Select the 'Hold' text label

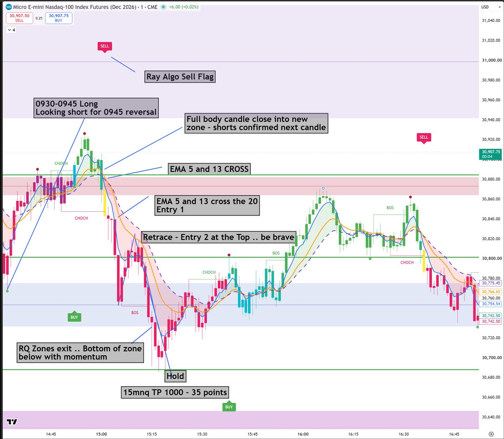click(175, 376)
